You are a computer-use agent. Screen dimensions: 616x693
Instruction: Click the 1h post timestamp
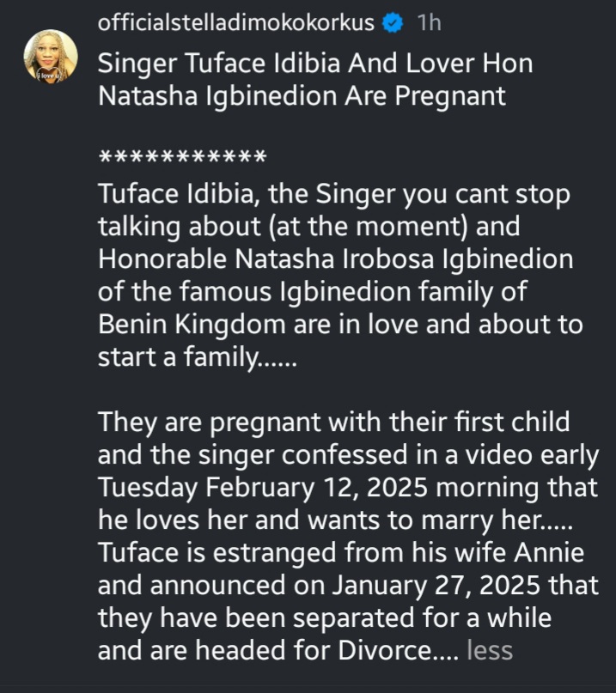pyautogui.click(x=427, y=23)
